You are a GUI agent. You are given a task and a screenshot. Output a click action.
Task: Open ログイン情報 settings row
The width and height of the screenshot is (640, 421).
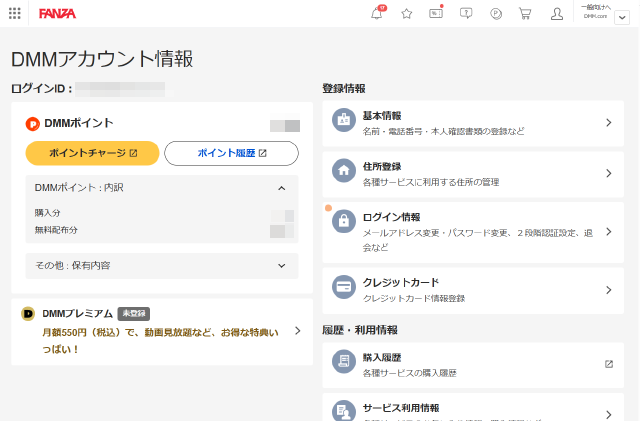(x=473, y=232)
